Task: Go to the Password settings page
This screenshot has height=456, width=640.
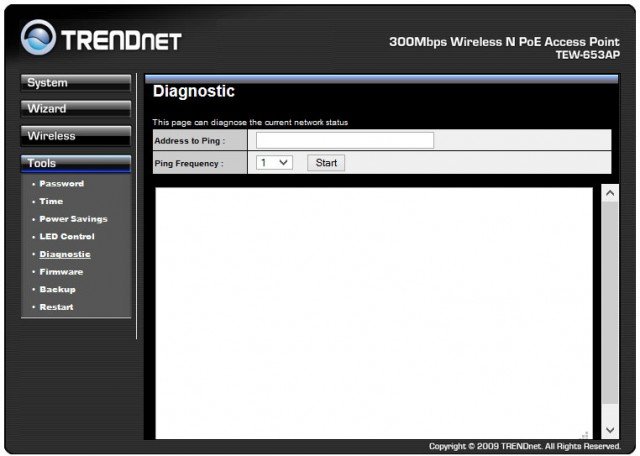Action: tap(61, 184)
